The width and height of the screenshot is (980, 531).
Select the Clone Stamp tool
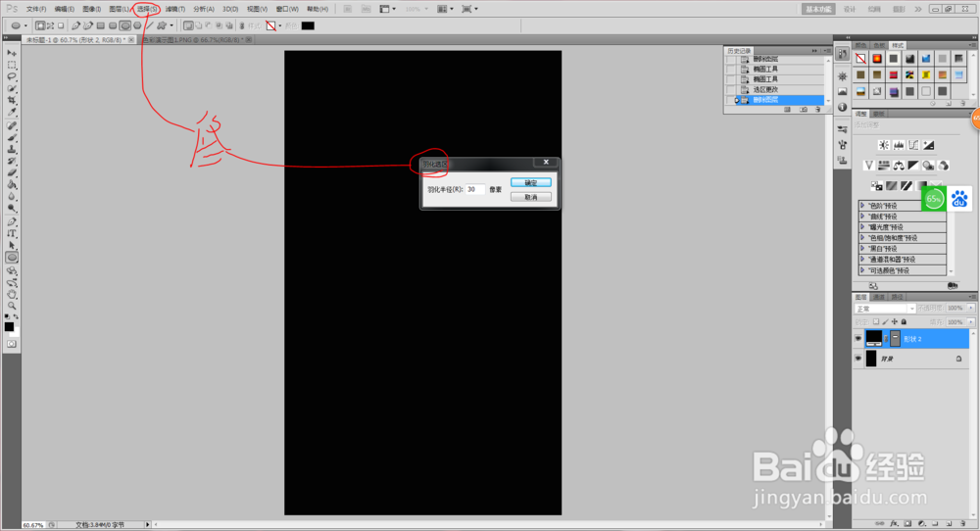pyautogui.click(x=12, y=150)
